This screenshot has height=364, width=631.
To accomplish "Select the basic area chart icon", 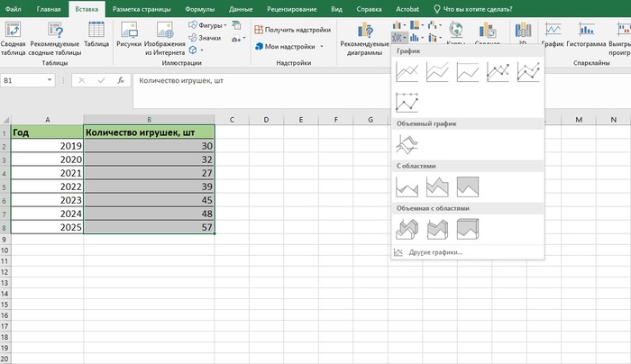I will pyautogui.click(x=407, y=187).
